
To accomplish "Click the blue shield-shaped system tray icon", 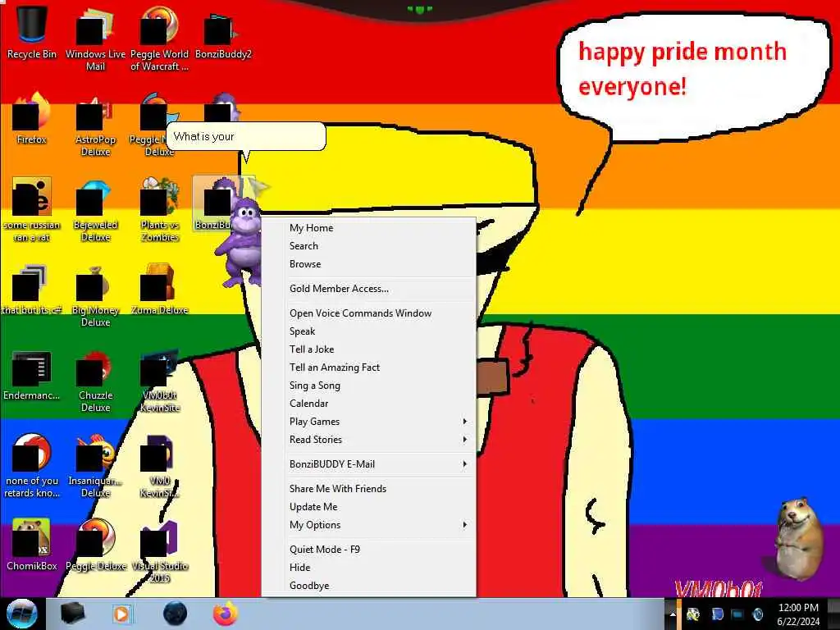I will (x=717, y=614).
